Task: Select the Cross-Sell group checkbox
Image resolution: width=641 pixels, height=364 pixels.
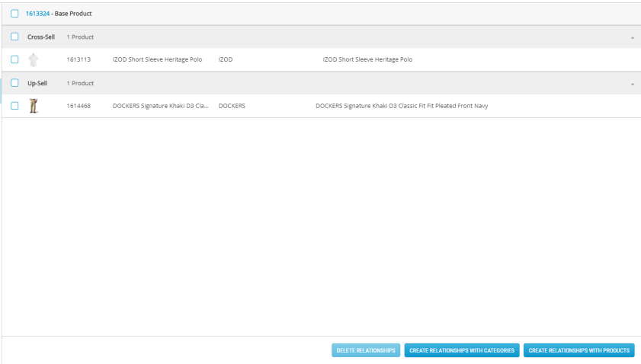Action: coord(14,37)
